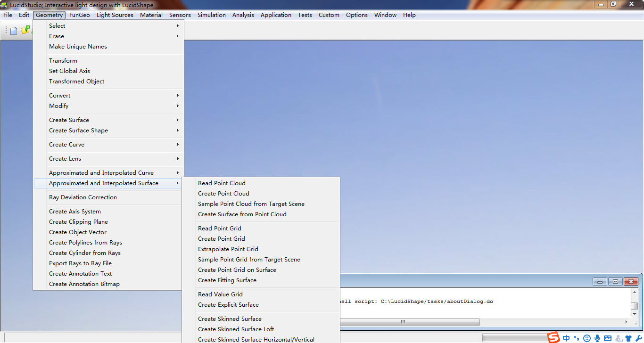Expand the Modify submenu
This screenshot has height=343, width=644.
pyautogui.click(x=108, y=106)
